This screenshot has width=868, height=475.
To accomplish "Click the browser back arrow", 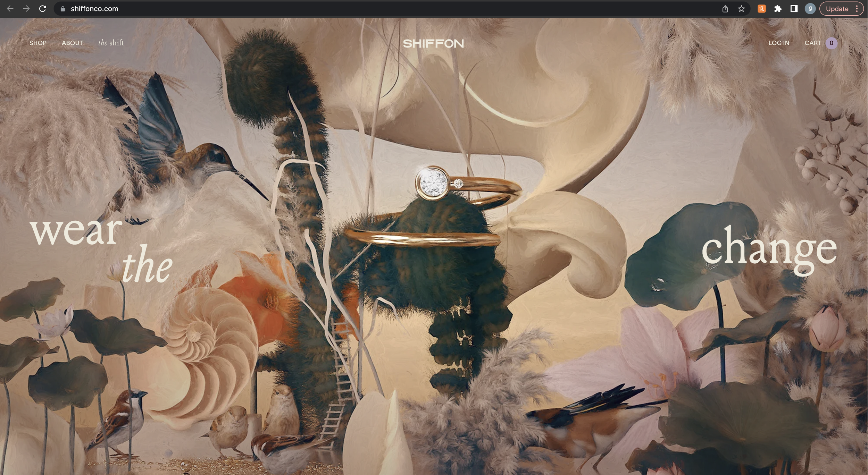I will (10, 9).
